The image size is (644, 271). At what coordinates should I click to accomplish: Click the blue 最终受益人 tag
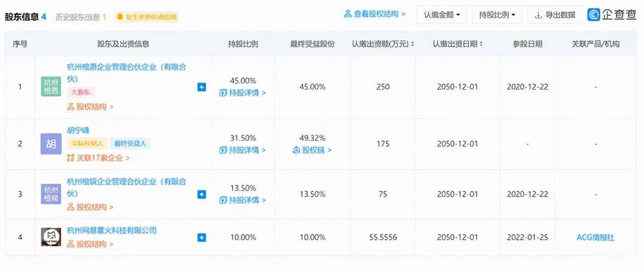(130, 144)
